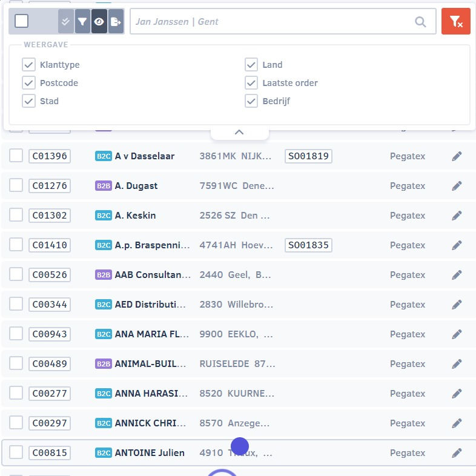Click address text 8520 KUURNE…
The height and width of the screenshot is (476, 476).
coord(237,394)
